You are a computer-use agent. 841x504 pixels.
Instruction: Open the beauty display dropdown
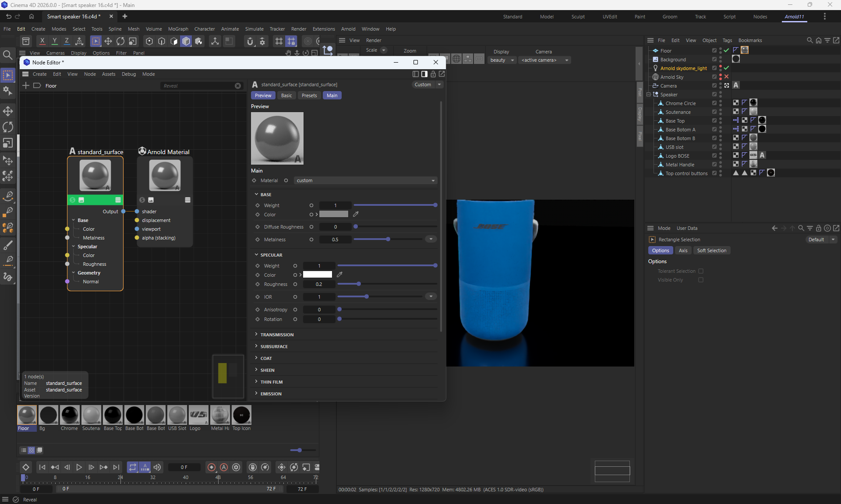[x=502, y=60]
